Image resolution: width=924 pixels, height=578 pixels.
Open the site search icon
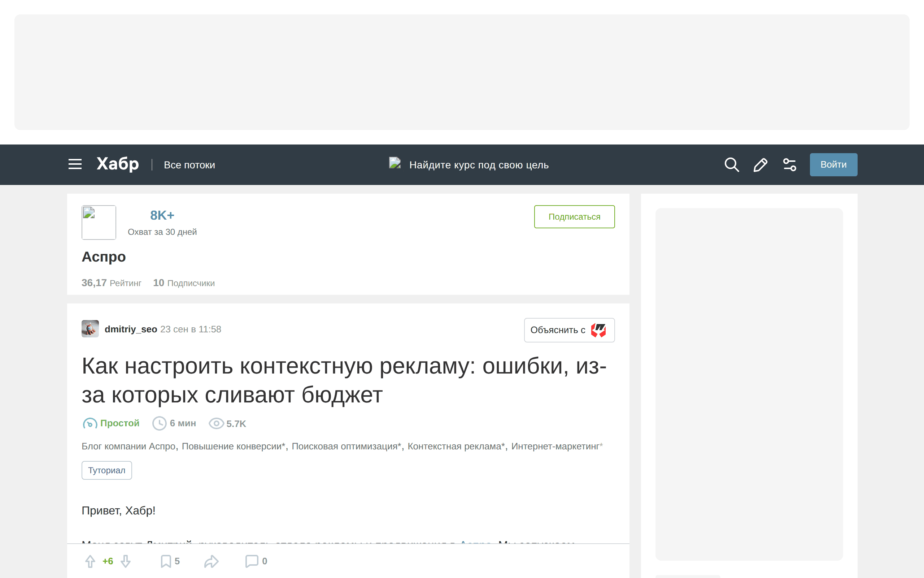732,165
